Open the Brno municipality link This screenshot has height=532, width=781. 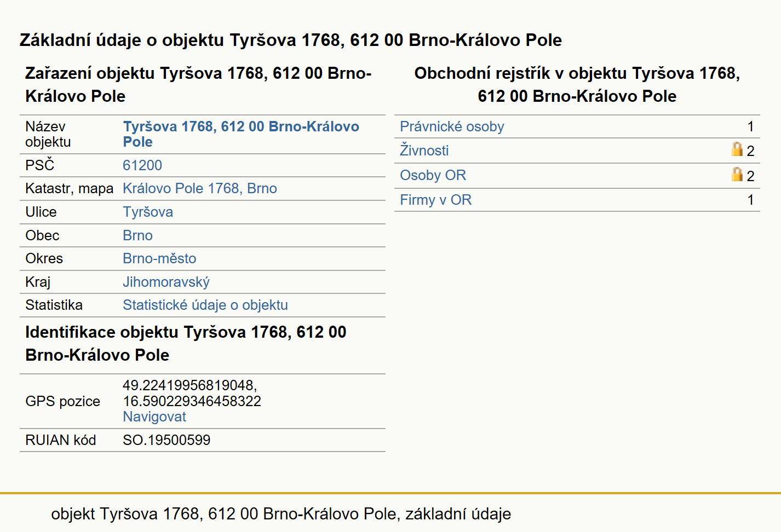pyautogui.click(x=137, y=235)
